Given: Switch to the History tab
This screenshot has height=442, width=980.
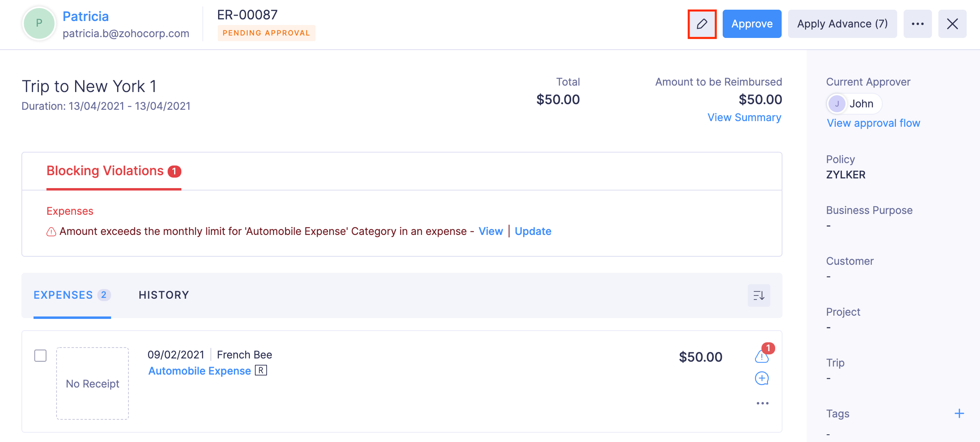Looking at the screenshot, I should [x=164, y=295].
